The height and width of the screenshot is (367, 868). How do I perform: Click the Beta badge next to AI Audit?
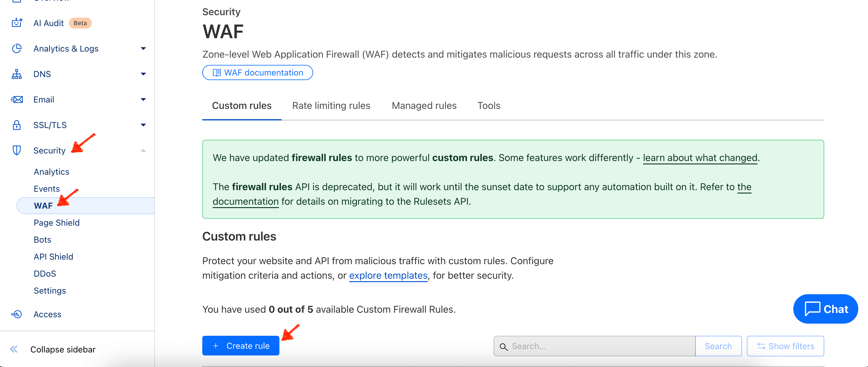(80, 23)
